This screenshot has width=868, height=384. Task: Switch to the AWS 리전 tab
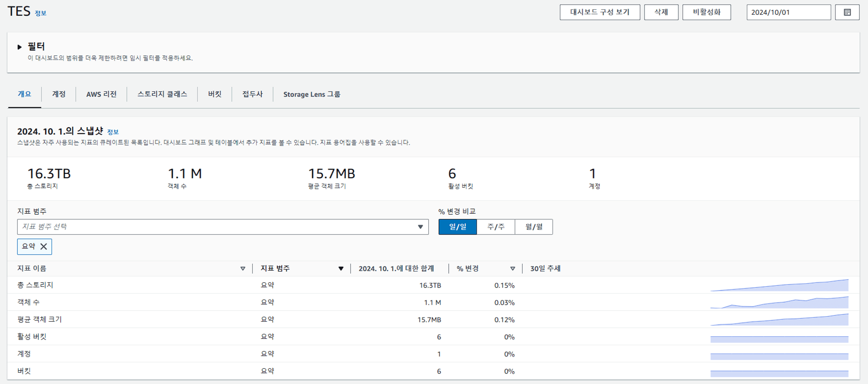point(101,94)
